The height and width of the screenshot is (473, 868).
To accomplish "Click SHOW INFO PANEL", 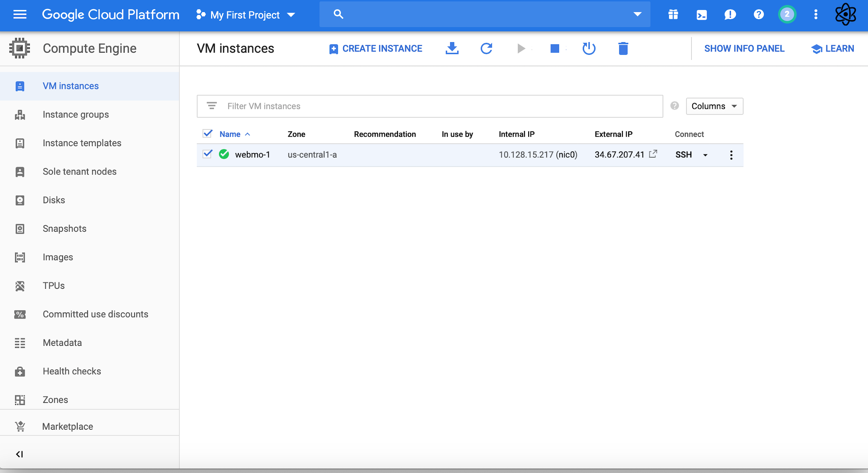I will tap(744, 49).
